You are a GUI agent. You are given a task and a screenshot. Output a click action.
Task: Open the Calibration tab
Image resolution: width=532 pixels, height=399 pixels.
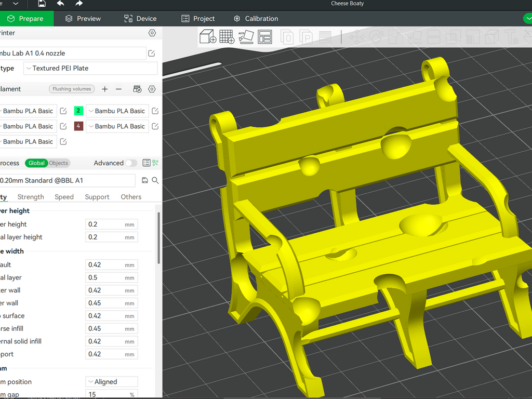point(256,19)
